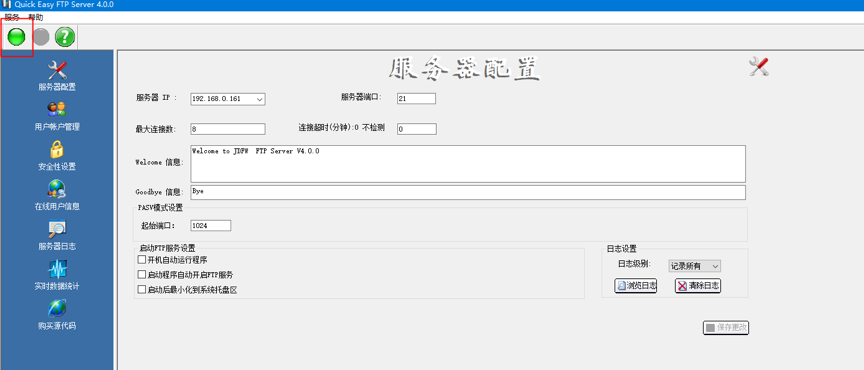Open 服务器配置 in the sidebar
Screen dimensions: 864x370
57,76
